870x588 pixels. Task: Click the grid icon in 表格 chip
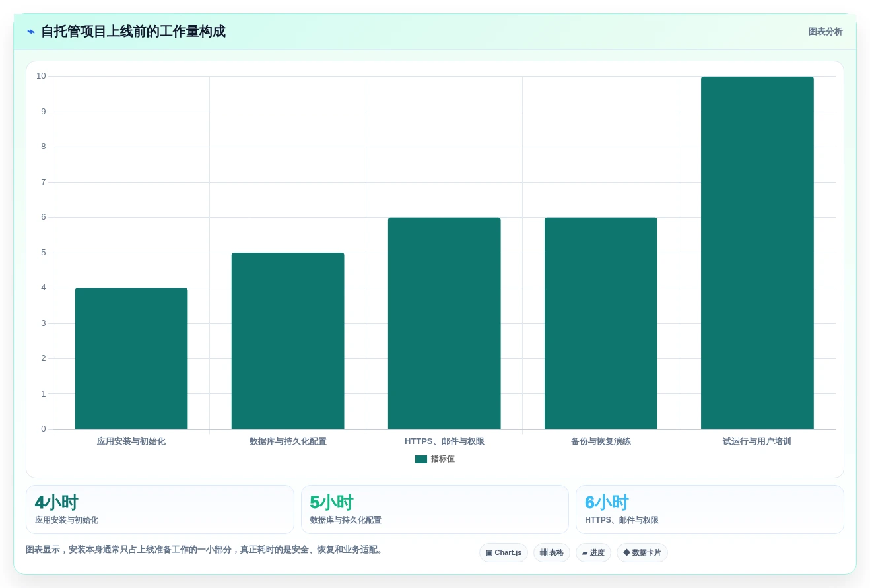coord(543,553)
